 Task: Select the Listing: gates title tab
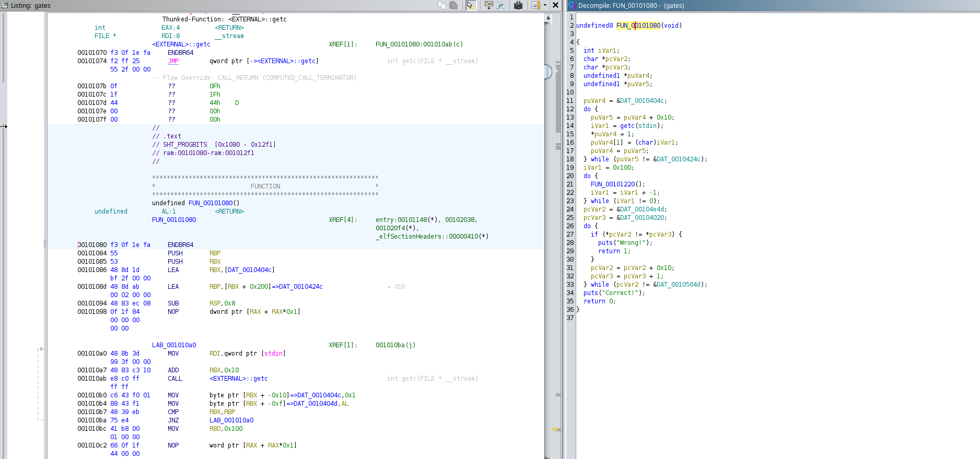coord(31,6)
